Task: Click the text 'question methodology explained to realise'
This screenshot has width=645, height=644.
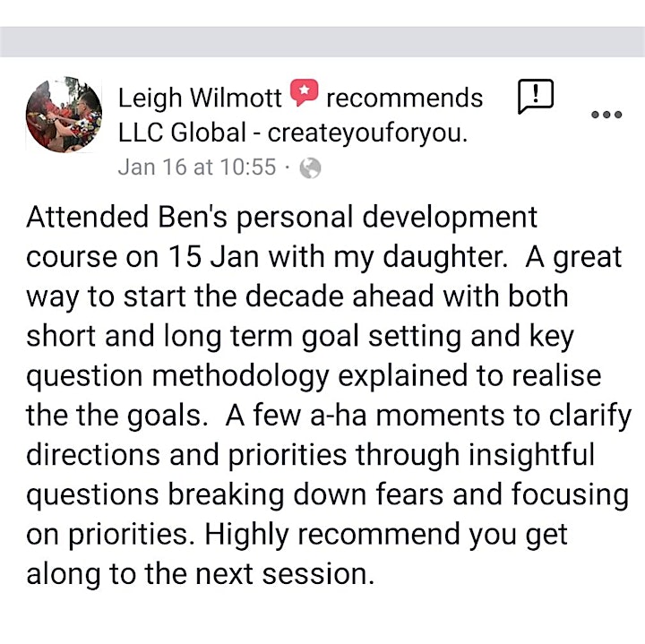Action: click(x=314, y=376)
